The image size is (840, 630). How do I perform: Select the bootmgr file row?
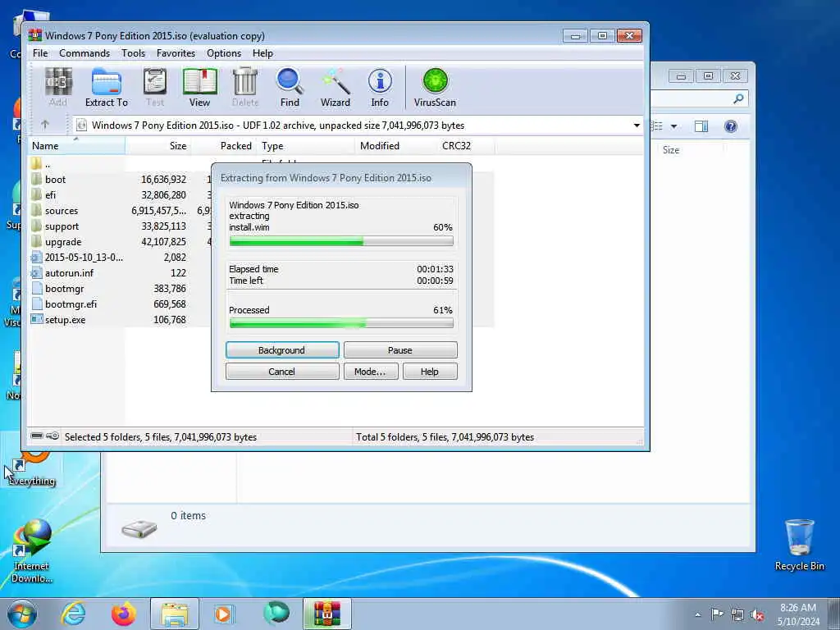tap(120, 288)
